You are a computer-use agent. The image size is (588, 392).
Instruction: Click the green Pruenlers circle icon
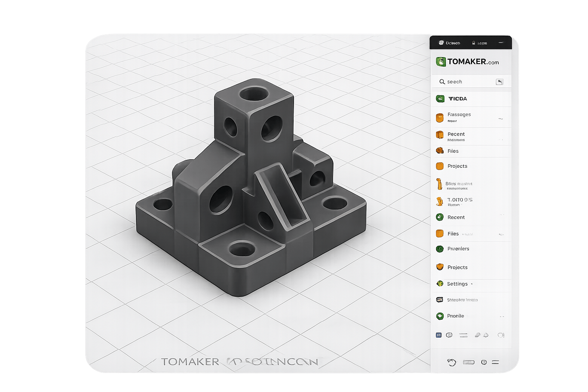pyautogui.click(x=440, y=249)
